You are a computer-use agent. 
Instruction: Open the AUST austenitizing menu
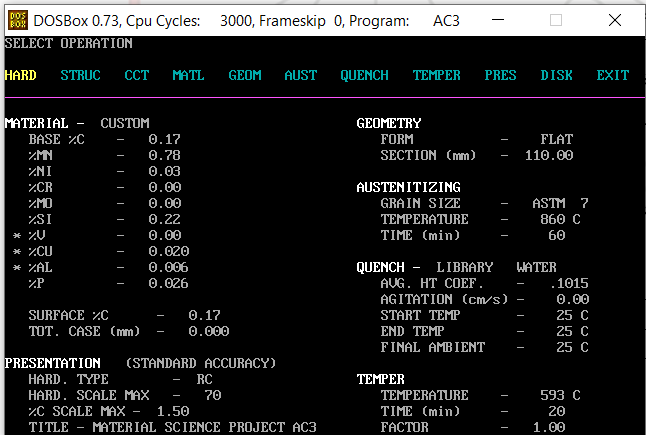(x=300, y=75)
